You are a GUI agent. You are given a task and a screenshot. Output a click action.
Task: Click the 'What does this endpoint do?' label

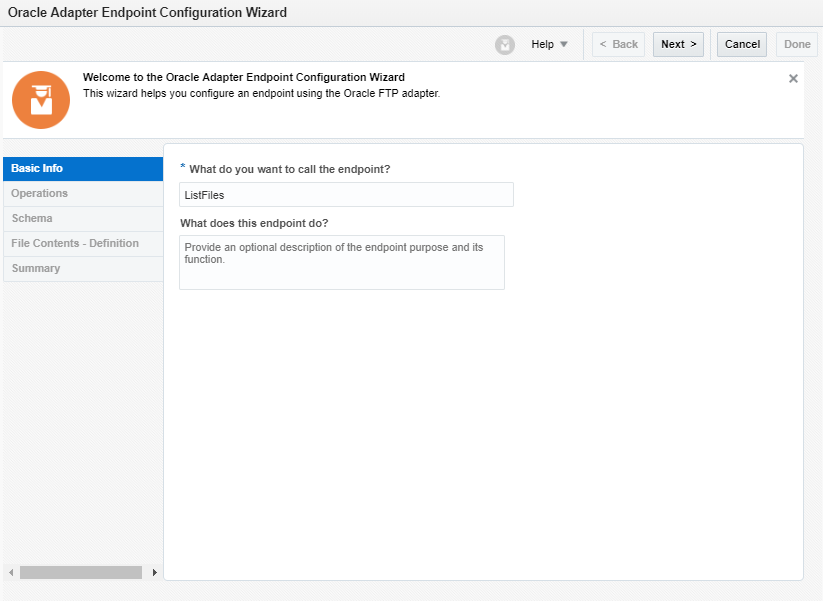[x=254, y=223]
